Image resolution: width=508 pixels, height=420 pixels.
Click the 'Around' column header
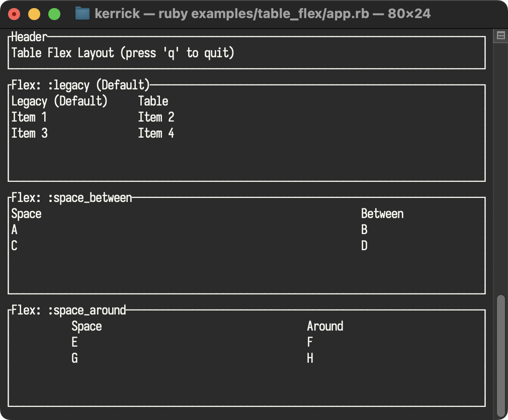click(x=325, y=326)
